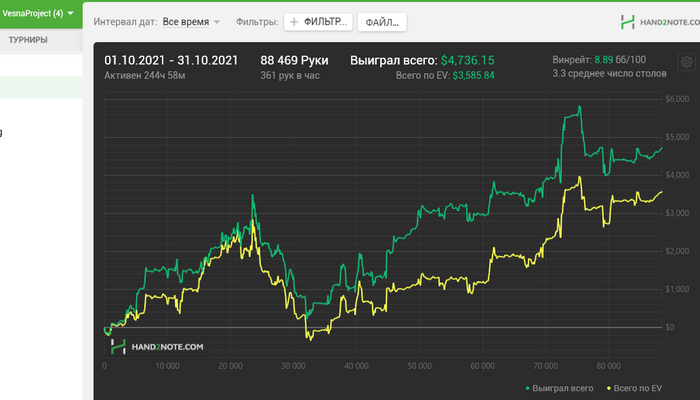This screenshot has height=400, width=700.
Task: Click the 'Фильтры:' label
Action: tap(257, 22)
